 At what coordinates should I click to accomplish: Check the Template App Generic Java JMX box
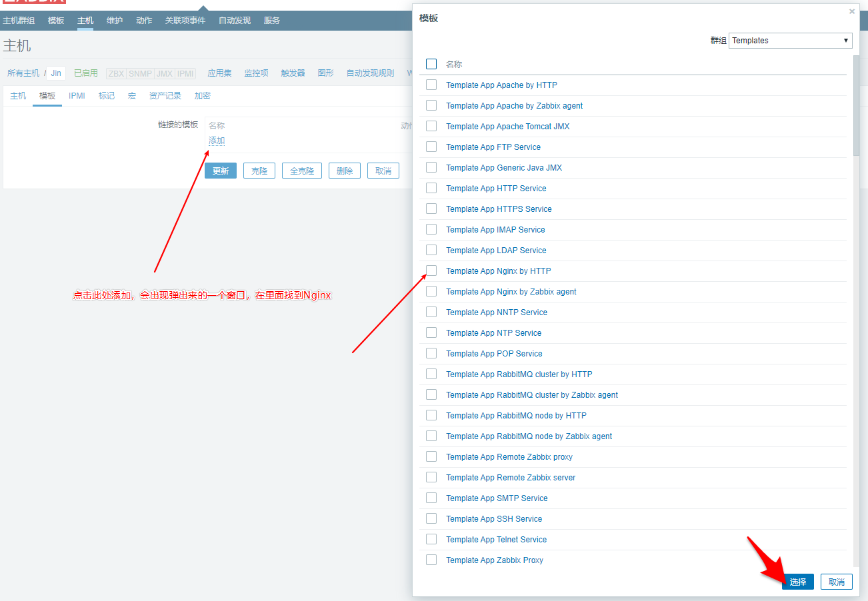431,167
